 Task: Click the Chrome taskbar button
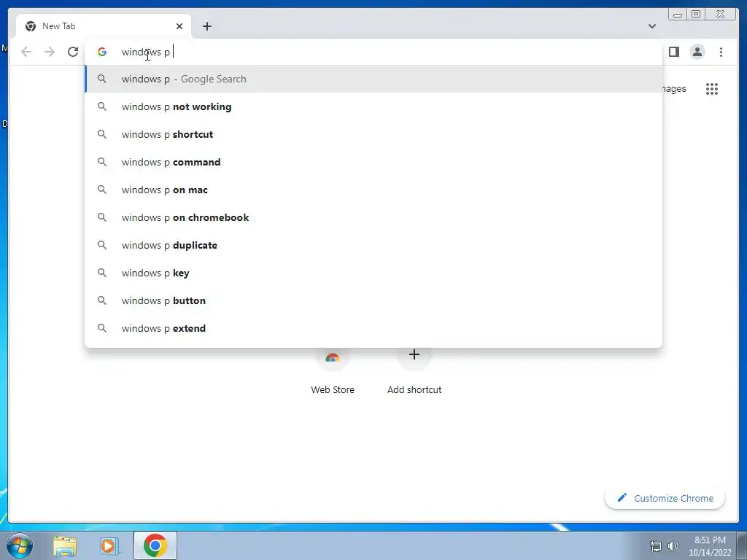coord(155,545)
